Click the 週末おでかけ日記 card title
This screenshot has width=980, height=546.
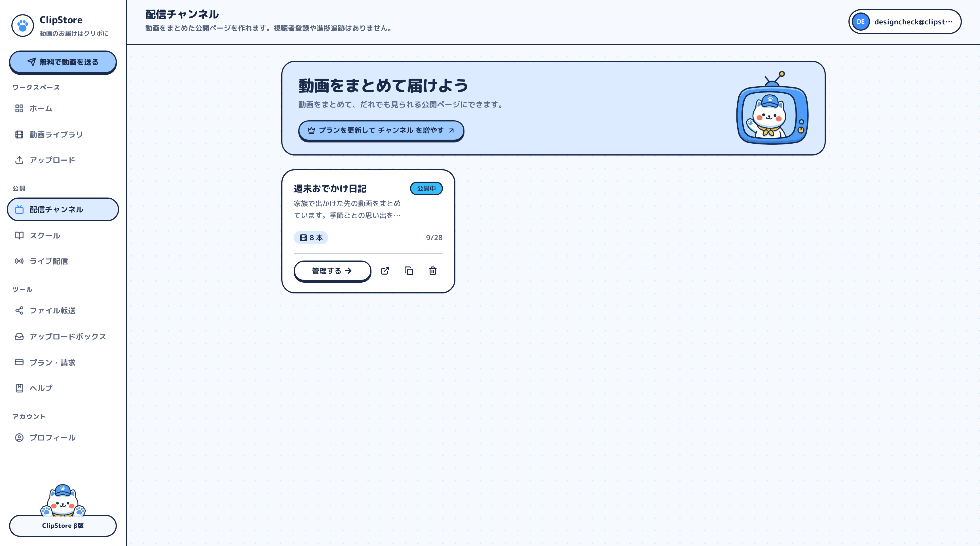pyautogui.click(x=330, y=188)
